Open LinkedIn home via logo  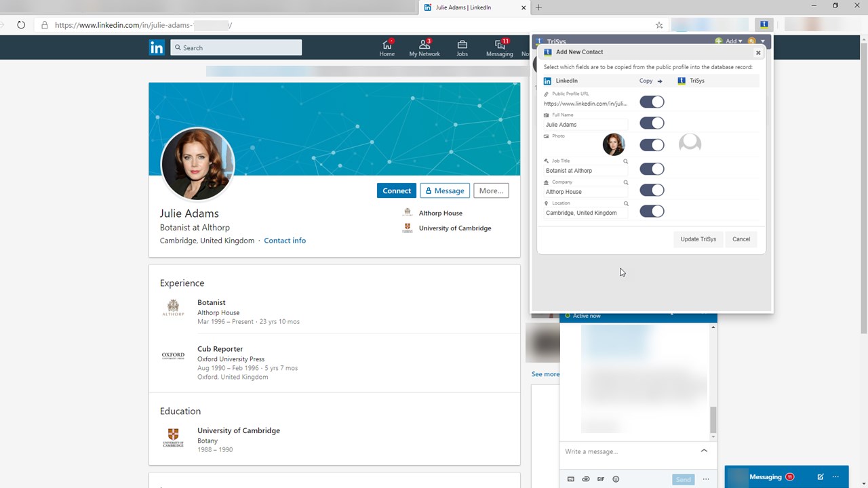tap(157, 47)
